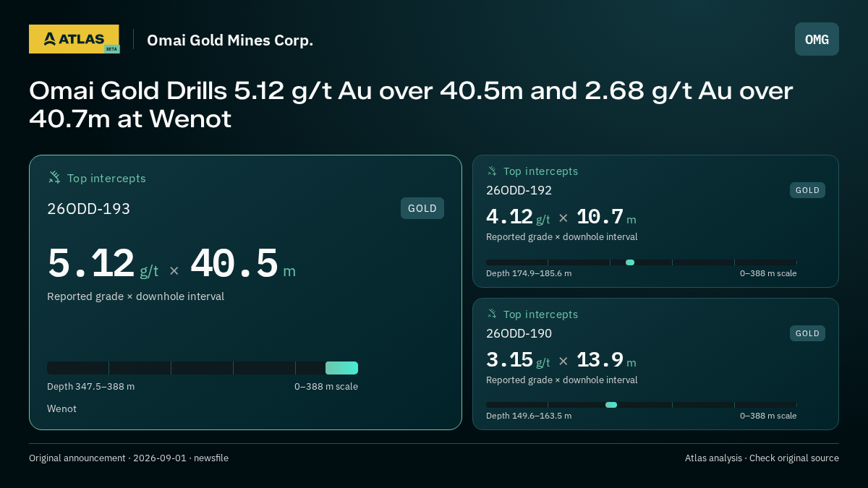868x488 pixels.
Task: Click the depth bar marker for 174.9–185.6 m
Action: pyautogui.click(x=630, y=262)
